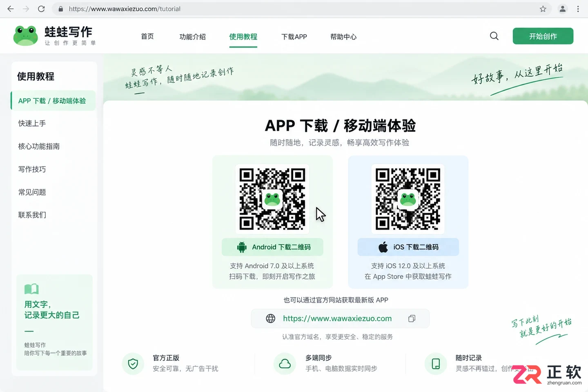The width and height of the screenshot is (588, 392).
Task: Open the 下载APP nav item
Action: point(294,37)
